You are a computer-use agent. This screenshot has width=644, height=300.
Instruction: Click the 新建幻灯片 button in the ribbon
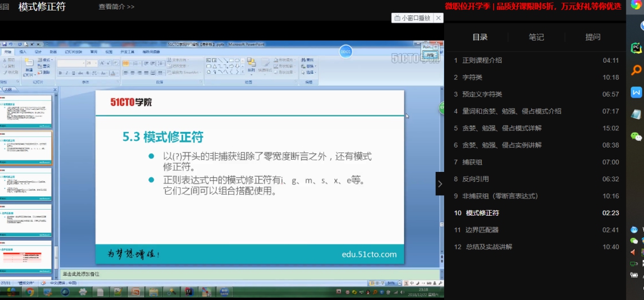(29, 67)
